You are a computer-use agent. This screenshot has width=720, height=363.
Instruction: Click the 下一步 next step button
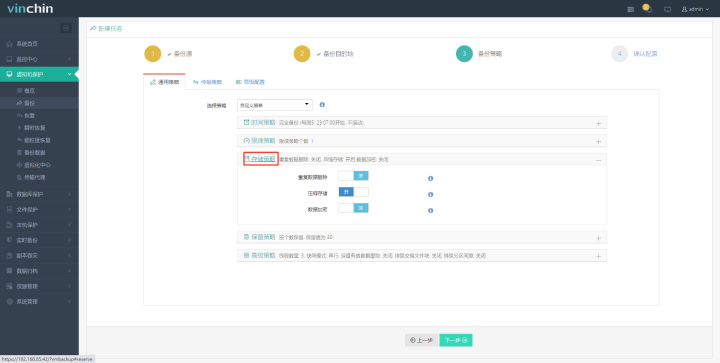[x=456, y=340]
